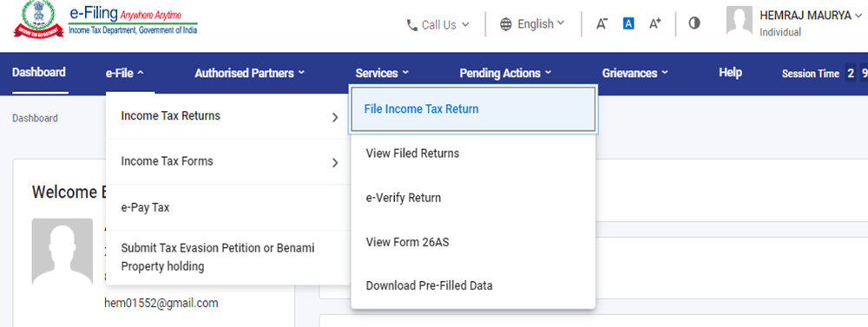Select Download Pre-Filled Data option
Screen dimensions: 868x327
(x=473, y=286)
